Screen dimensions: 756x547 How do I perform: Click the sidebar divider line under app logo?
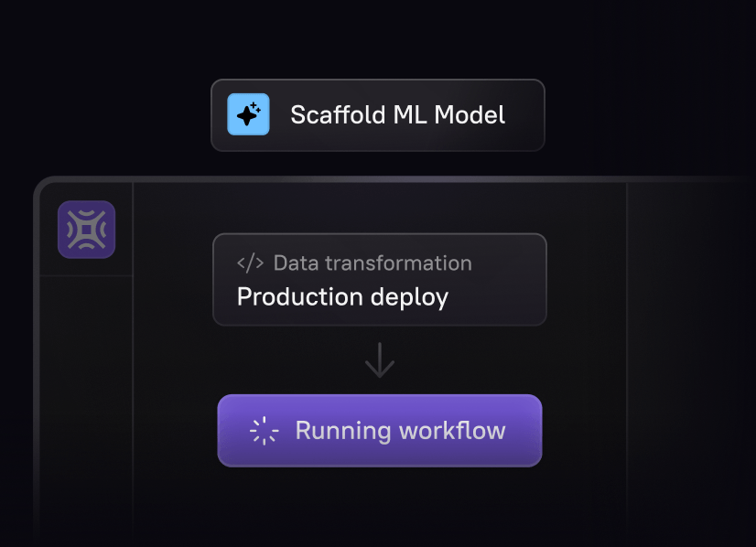click(x=86, y=275)
